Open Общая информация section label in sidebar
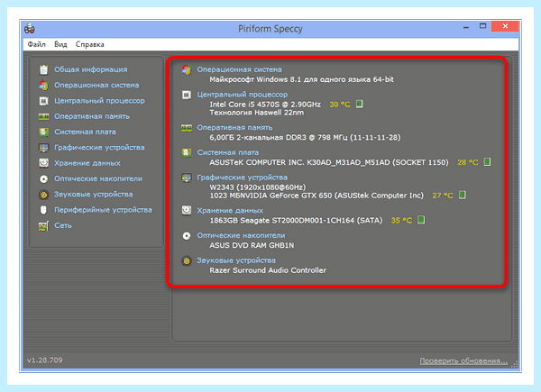The width and height of the screenshot is (541, 392). 91,69
